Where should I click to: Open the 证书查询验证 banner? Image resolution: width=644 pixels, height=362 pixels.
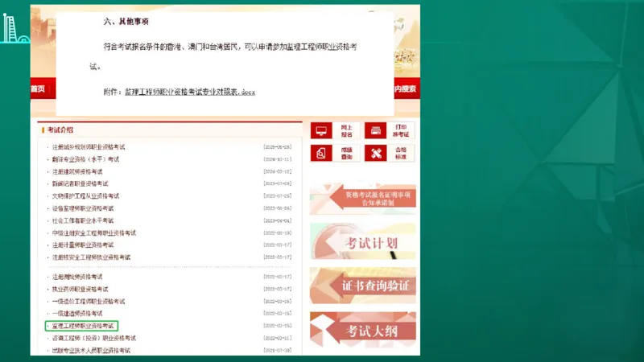[x=363, y=286]
